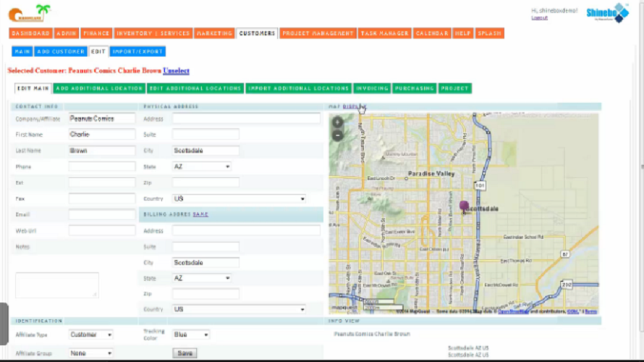
Task: Open the physical address State dropdown
Action: (201, 167)
